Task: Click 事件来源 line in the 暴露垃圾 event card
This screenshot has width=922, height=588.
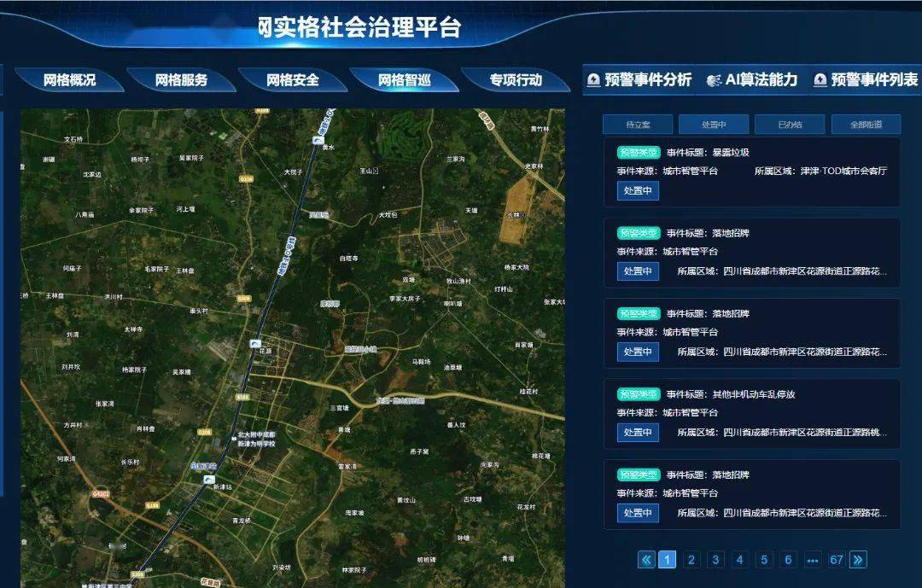Action: point(668,171)
